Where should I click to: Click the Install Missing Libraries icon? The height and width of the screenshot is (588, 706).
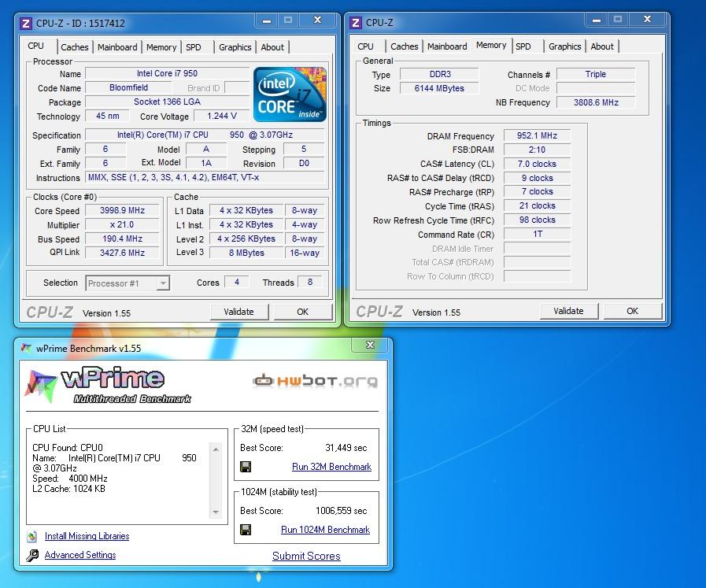click(x=32, y=536)
